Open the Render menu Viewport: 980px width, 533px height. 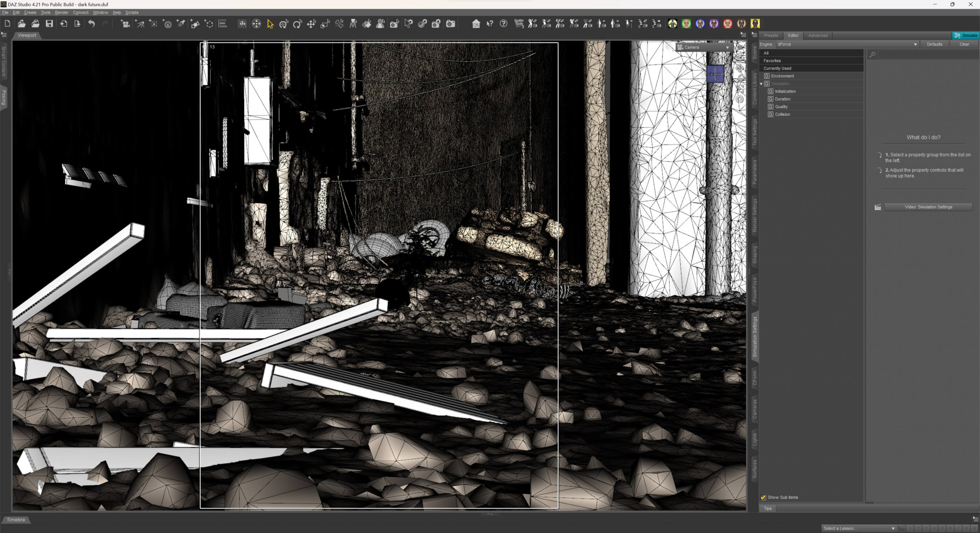coord(62,13)
